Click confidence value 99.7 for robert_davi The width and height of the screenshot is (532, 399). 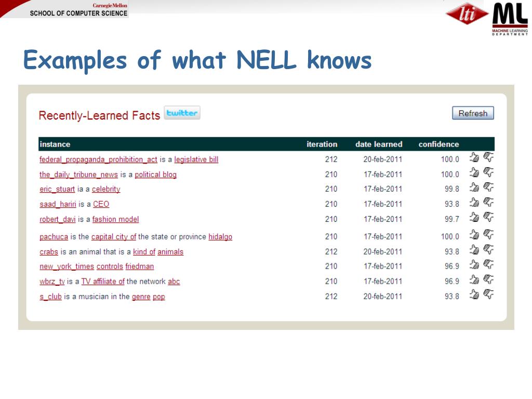(x=452, y=219)
